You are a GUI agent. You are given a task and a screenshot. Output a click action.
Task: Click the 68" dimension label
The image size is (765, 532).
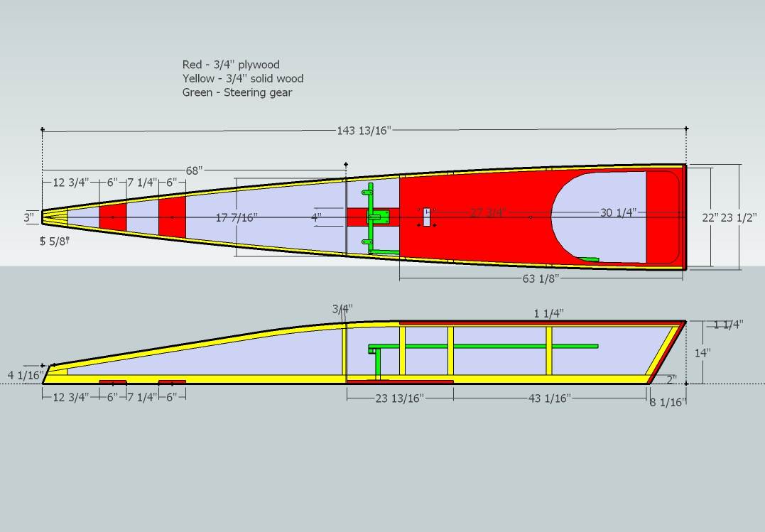[194, 170]
